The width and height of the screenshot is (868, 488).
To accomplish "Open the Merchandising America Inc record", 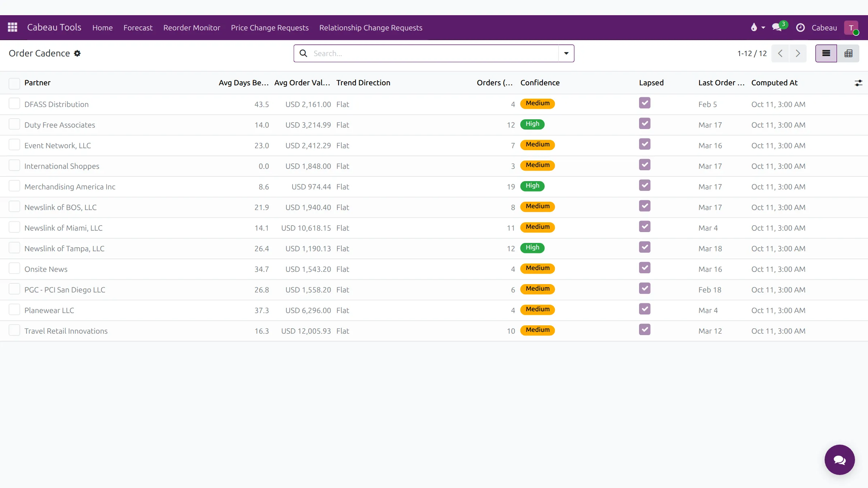I will point(70,187).
